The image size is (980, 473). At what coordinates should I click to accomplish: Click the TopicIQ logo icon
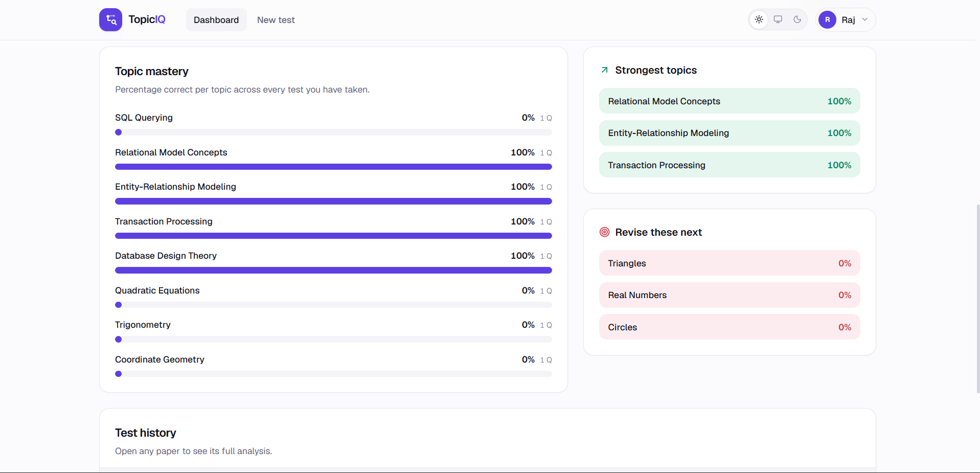click(110, 20)
